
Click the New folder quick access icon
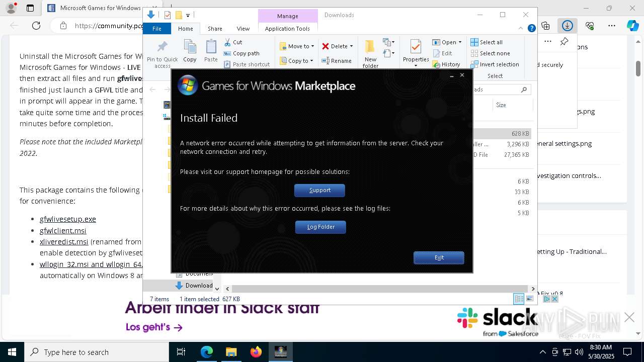pyautogui.click(x=178, y=15)
